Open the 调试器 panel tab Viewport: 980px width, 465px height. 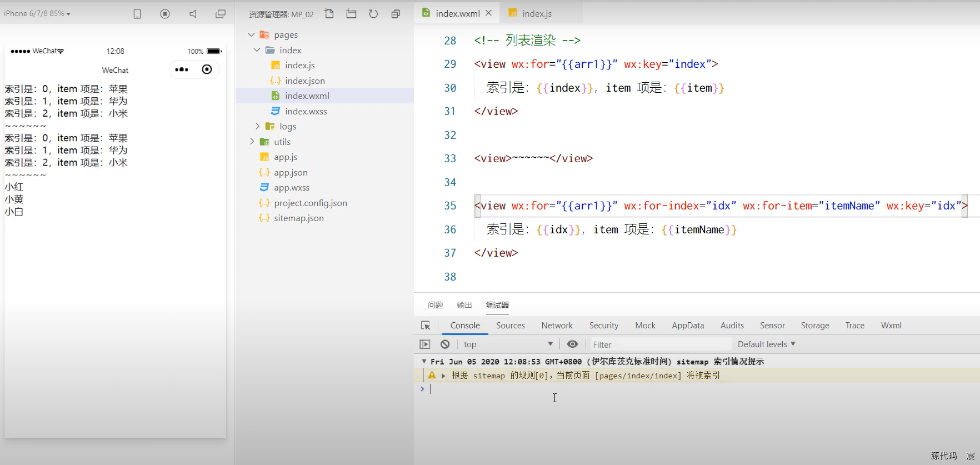click(497, 305)
